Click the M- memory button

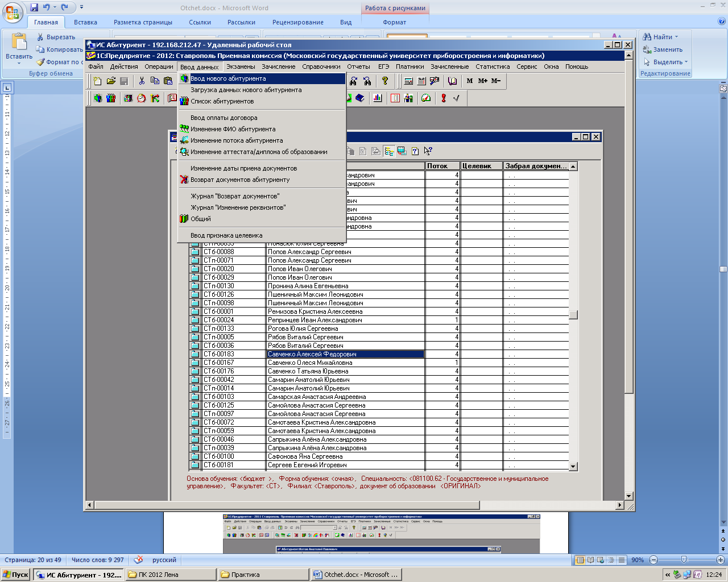(496, 81)
